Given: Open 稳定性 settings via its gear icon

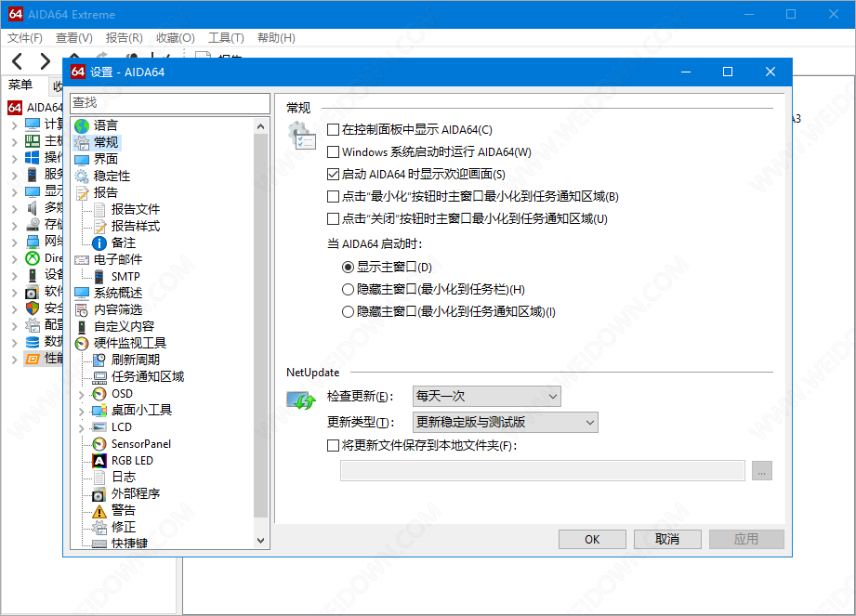Looking at the screenshot, I should [82, 177].
